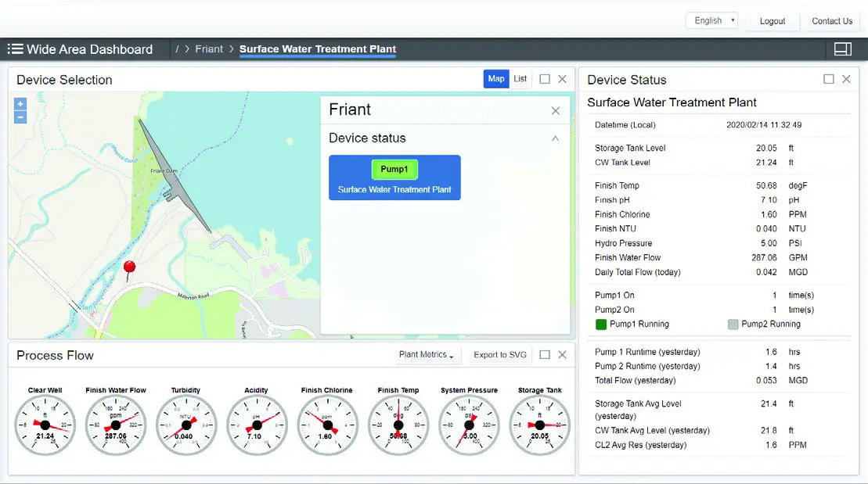Click the Pump2 Running status indicator

tap(733, 324)
